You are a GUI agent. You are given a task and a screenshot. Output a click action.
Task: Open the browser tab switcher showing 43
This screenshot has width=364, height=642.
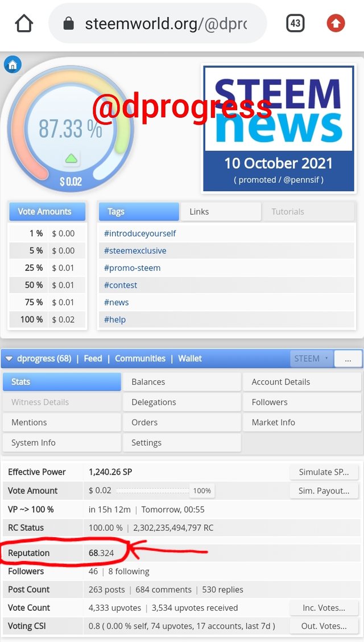[x=295, y=23]
